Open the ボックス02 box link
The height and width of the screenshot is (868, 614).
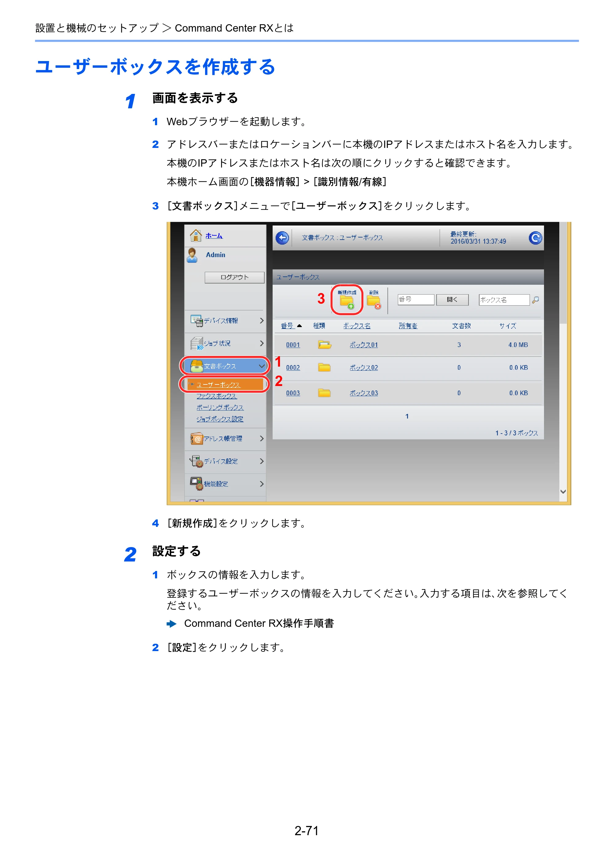click(x=363, y=368)
